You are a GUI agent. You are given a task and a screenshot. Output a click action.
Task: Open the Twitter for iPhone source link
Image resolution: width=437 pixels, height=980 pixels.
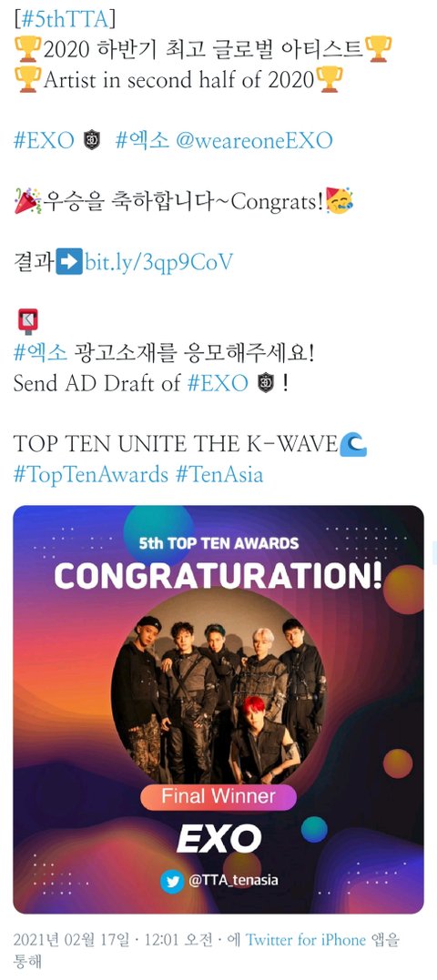pos(305,939)
